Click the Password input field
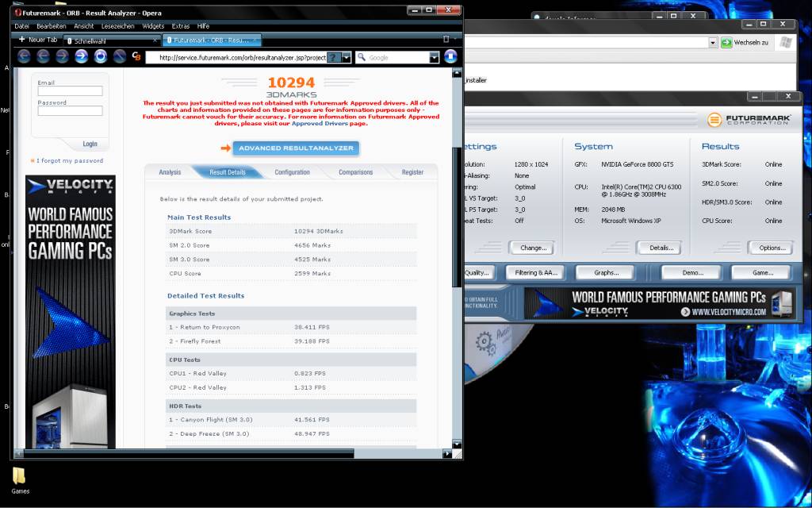The image size is (812, 508). (70, 111)
